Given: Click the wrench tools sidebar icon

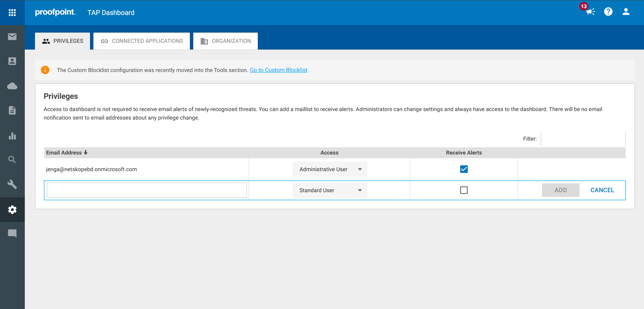Looking at the screenshot, I should pos(12,184).
